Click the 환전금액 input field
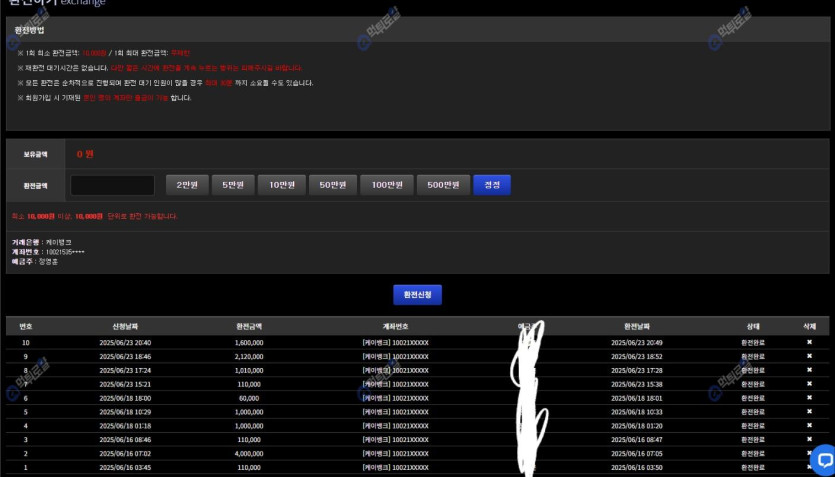Image resolution: width=835 pixels, height=477 pixels. click(x=112, y=185)
